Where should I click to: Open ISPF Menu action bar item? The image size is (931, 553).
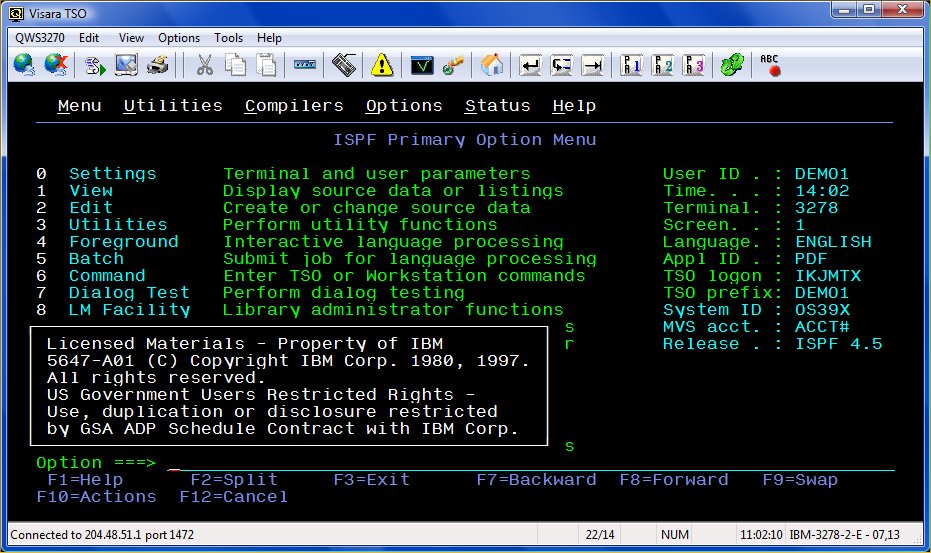[x=80, y=106]
